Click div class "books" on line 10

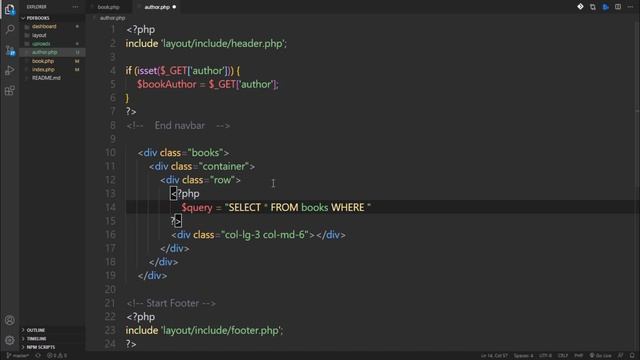tap(184, 153)
